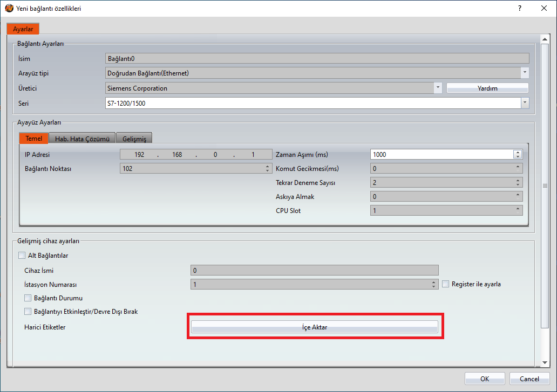Confirm settings with the OK button

click(x=484, y=378)
